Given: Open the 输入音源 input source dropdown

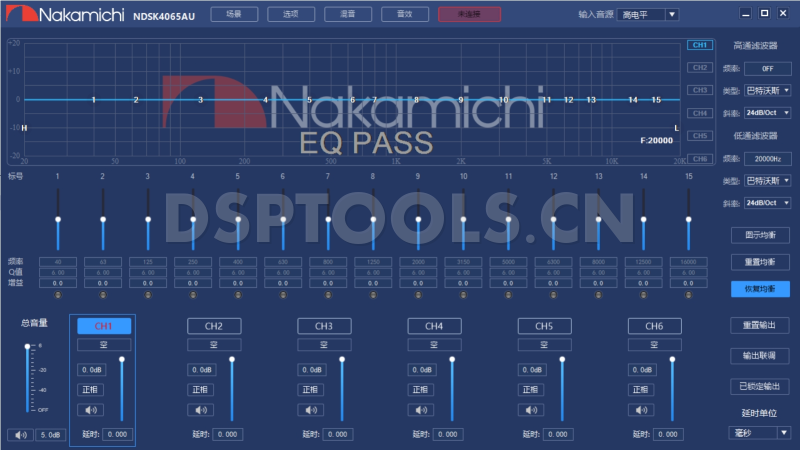Looking at the screenshot, I should pyautogui.click(x=647, y=15).
